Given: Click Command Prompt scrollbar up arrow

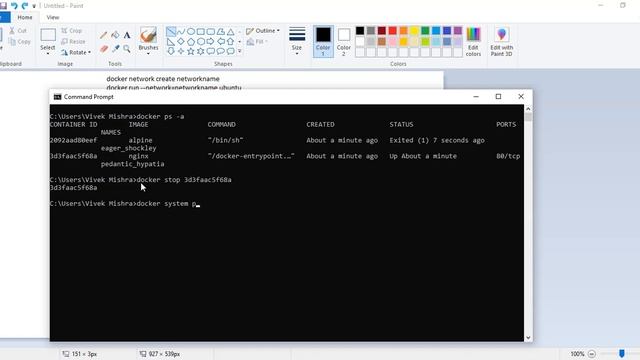Looking at the screenshot, I should point(528,109).
